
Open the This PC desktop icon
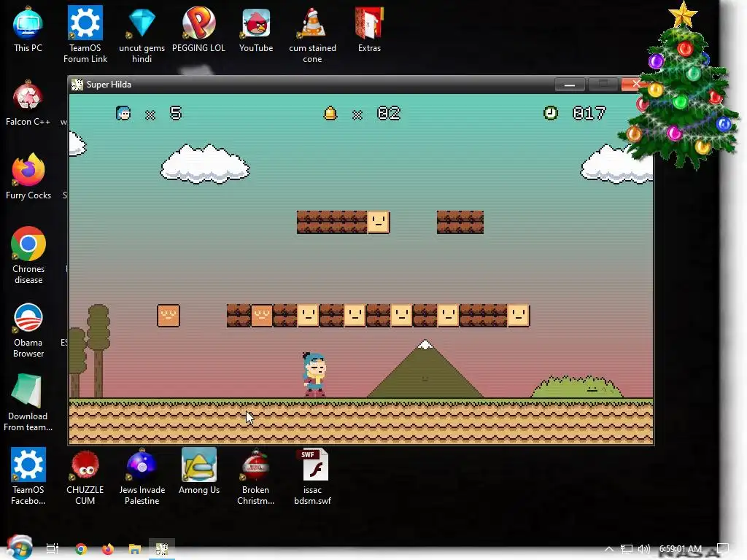tap(28, 29)
